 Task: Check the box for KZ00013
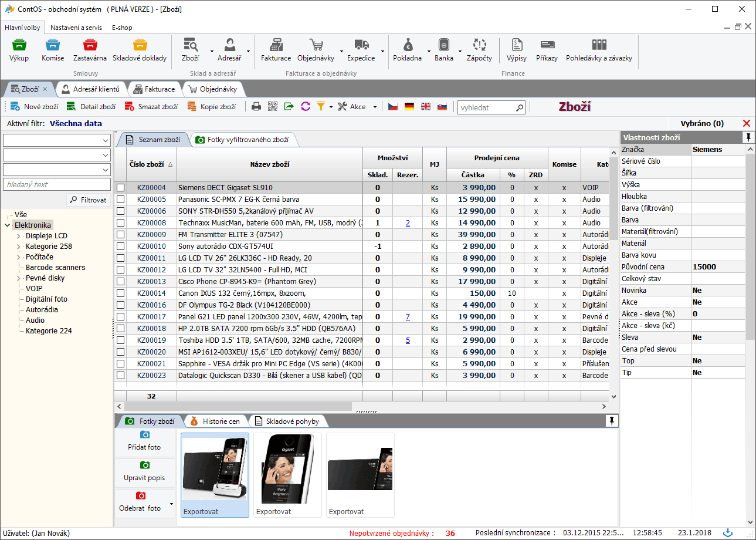tap(120, 282)
